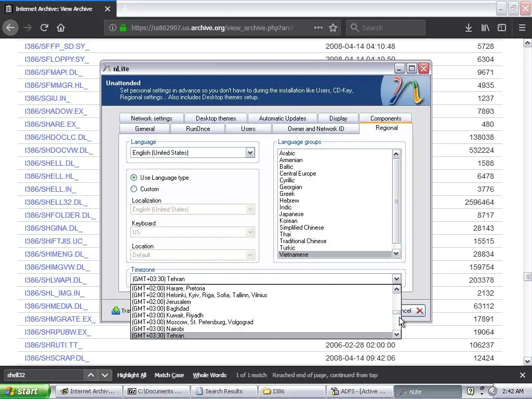Go back with Firefox back arrow

click(10, 28)
